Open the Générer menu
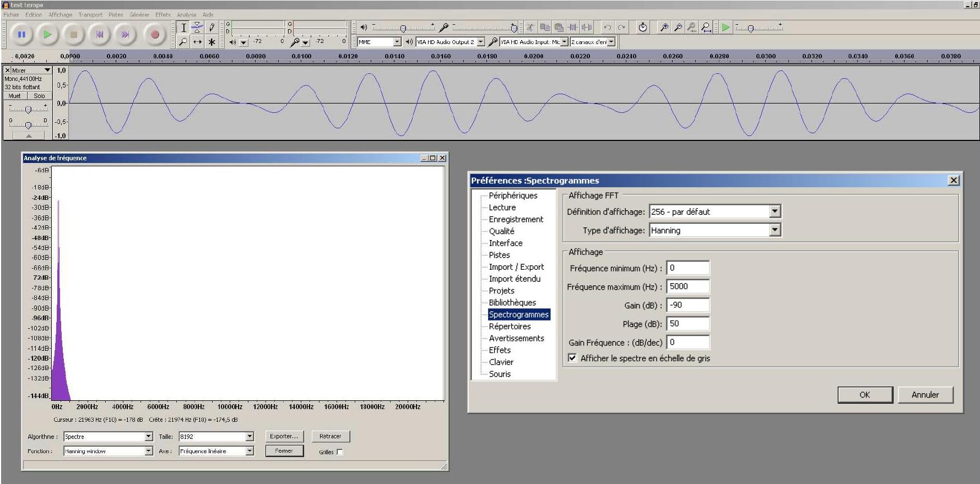Image resolution: width=980 pixels, height=484 pixels. 139,15
